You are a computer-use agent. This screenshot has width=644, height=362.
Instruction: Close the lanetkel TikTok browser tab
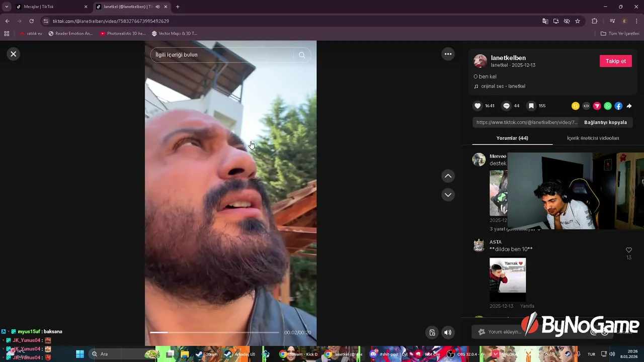point(166,7)
